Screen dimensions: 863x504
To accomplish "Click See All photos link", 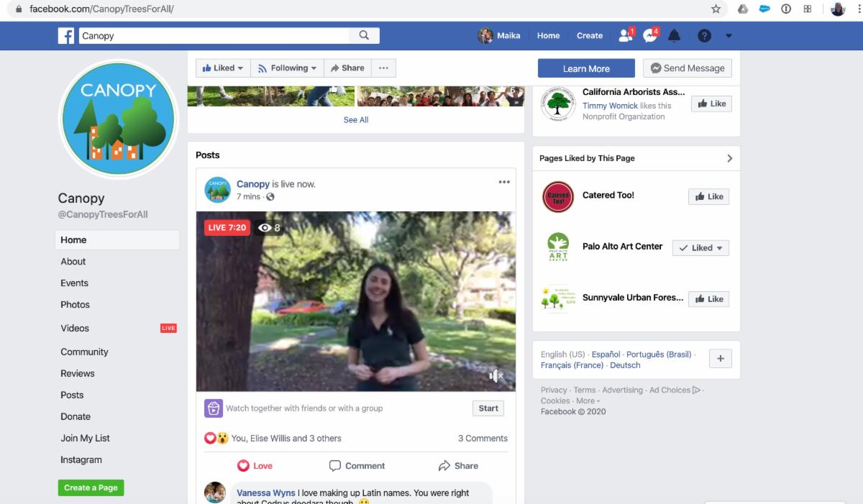I will (x=356, y=120).
